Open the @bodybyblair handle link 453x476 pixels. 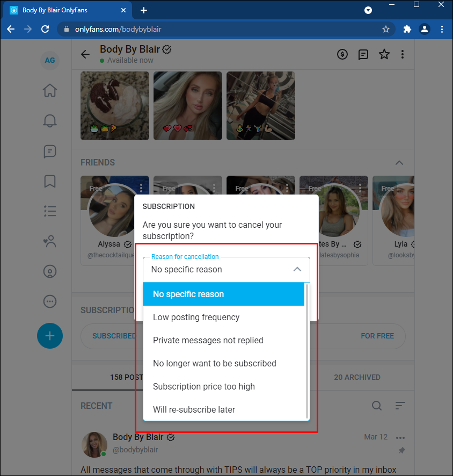[135, 450]
